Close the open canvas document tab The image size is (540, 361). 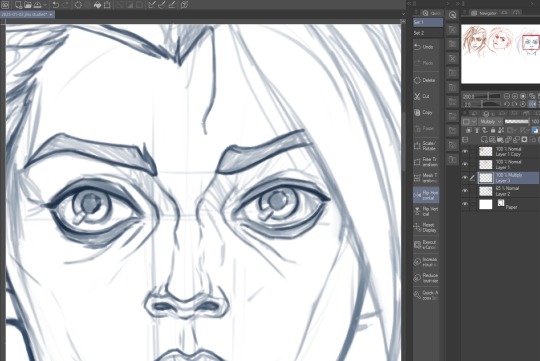51,14
